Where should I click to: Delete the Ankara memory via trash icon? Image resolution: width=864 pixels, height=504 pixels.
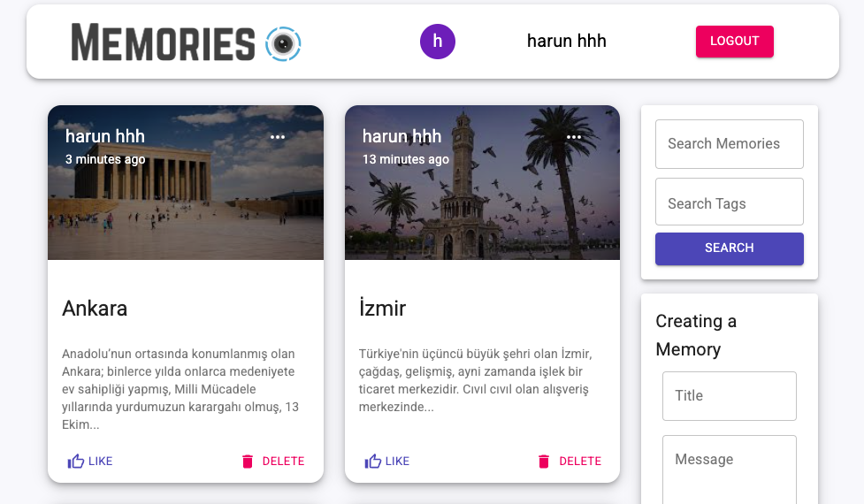coord(248,461)
